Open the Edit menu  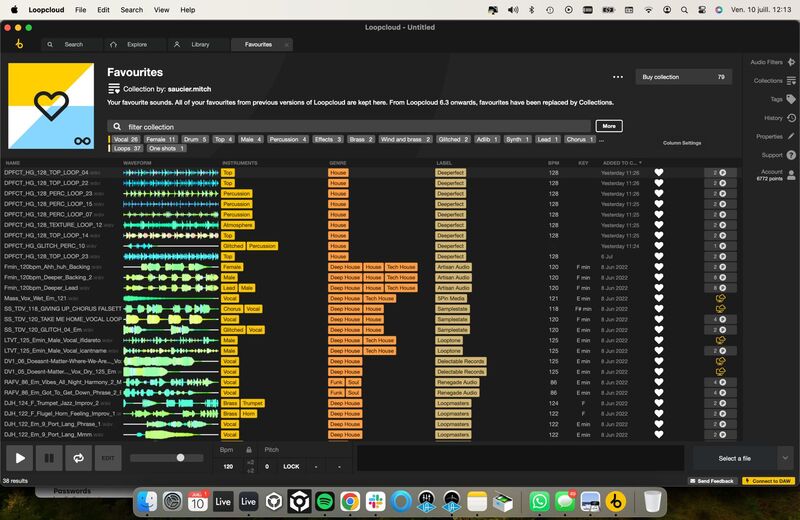103,10
